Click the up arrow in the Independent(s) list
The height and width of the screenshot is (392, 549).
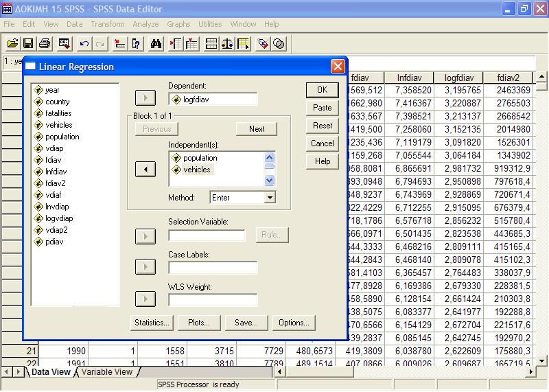269,157
